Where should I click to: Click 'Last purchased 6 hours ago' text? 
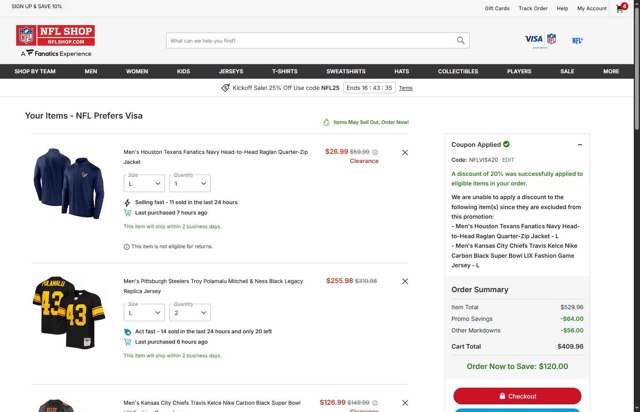pos(171,342)
